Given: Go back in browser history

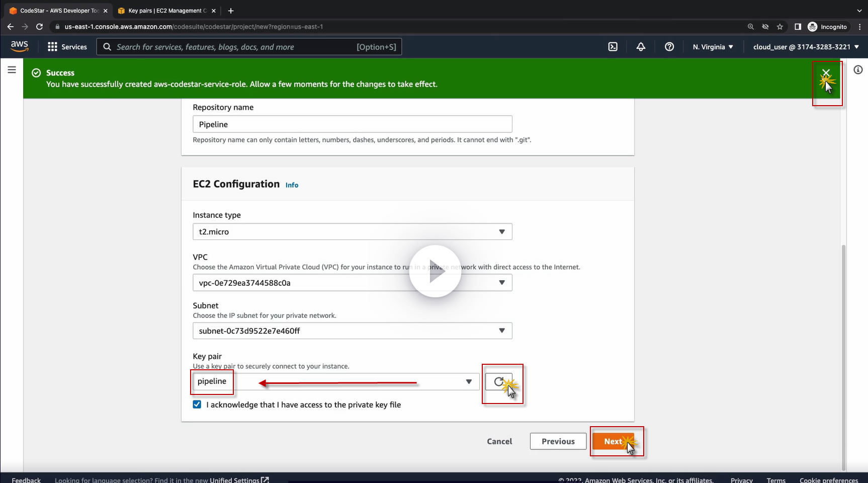Looking at the screenshot, I should (11, 27).
